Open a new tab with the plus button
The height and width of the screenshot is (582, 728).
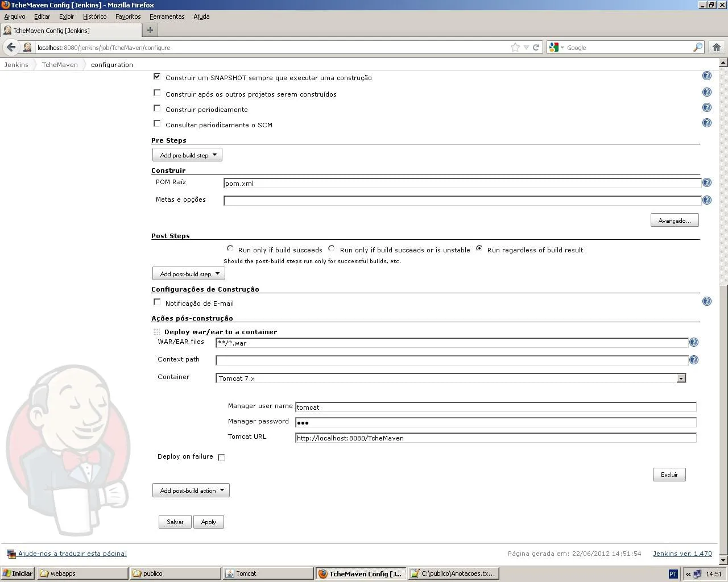tap(150, 30)
